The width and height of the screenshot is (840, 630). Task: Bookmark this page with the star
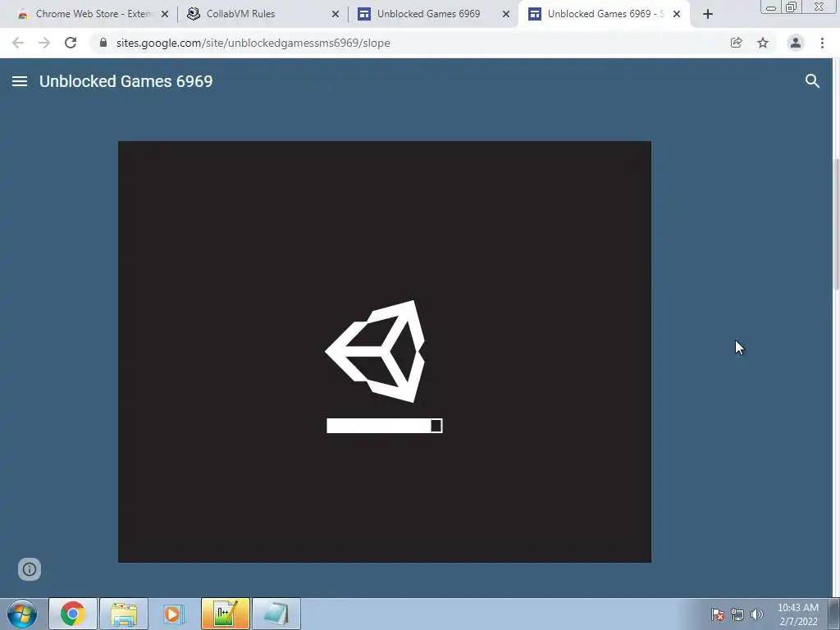763,43
